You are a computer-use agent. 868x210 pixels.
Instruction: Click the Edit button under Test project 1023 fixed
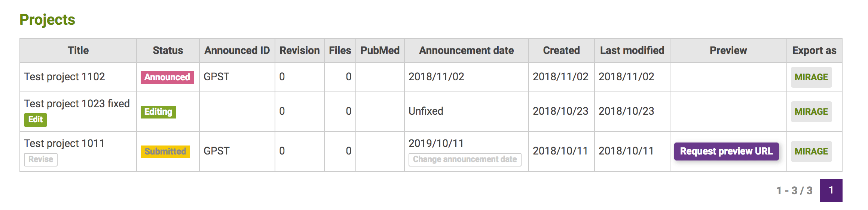coord(36,120)
